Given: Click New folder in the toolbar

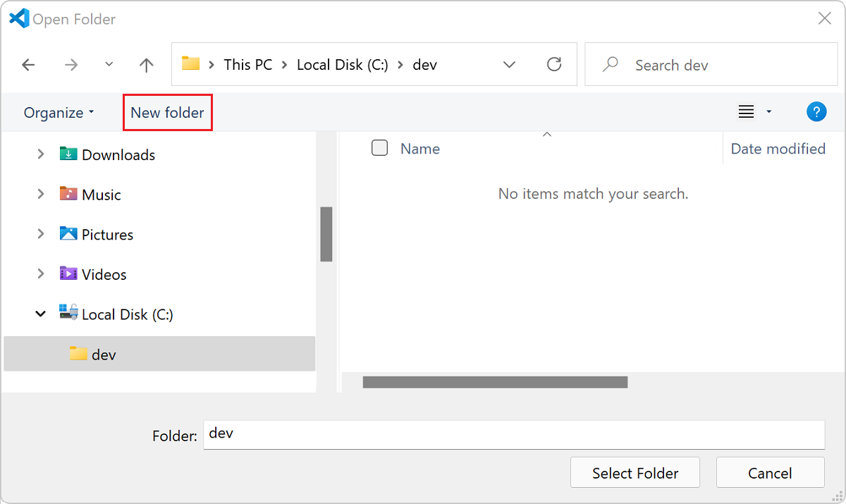Looking at the screenshot, I should click(167, 113).
